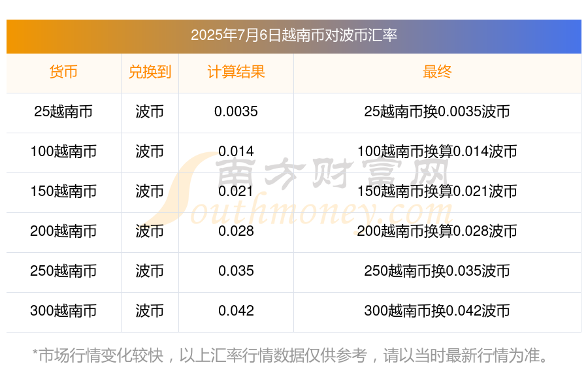Select the 0.021 result value
The image size is (588, 392).
coord(236,191)
